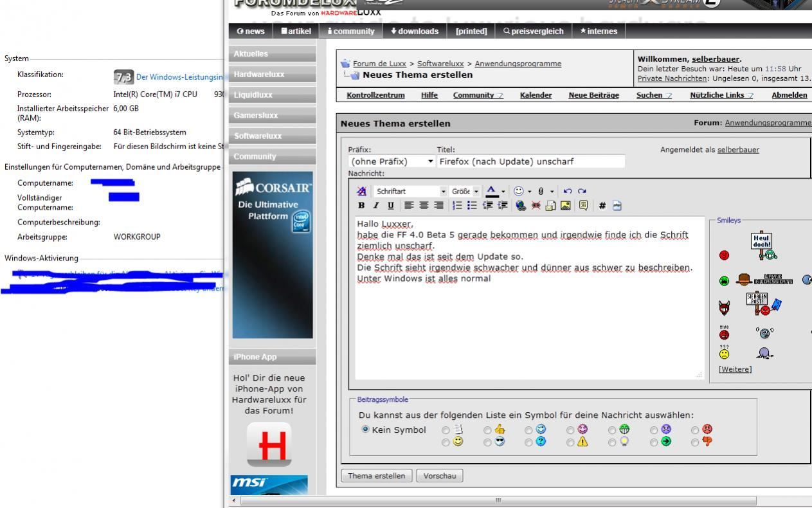Toggle bold text formatting
812x508 pixels.
coord(361,206)
